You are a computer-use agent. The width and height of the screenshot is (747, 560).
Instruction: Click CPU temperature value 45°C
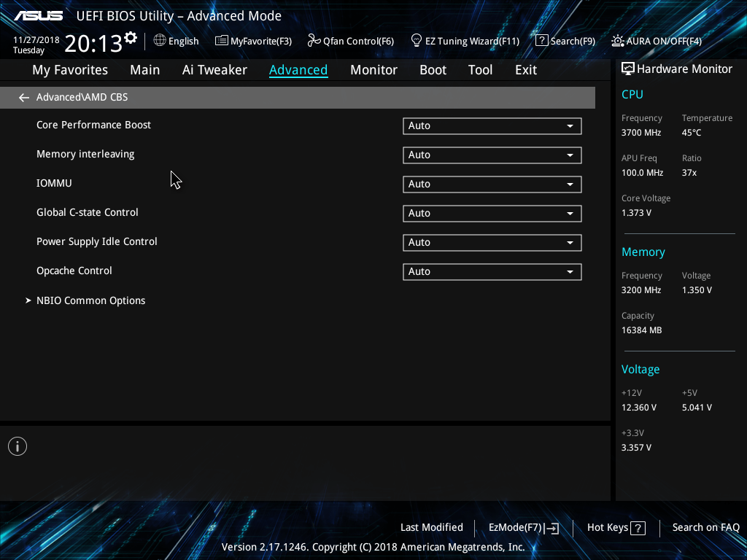point(692,133)
